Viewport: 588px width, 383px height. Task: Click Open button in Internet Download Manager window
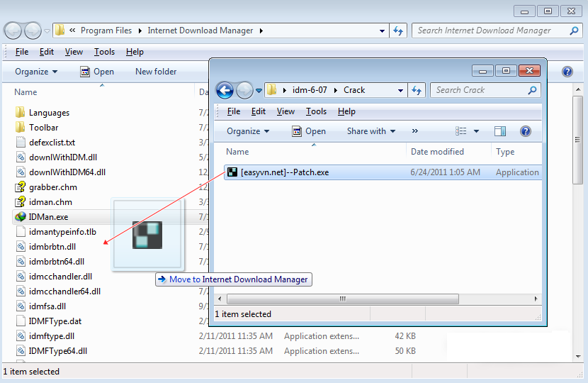(97, 72)
